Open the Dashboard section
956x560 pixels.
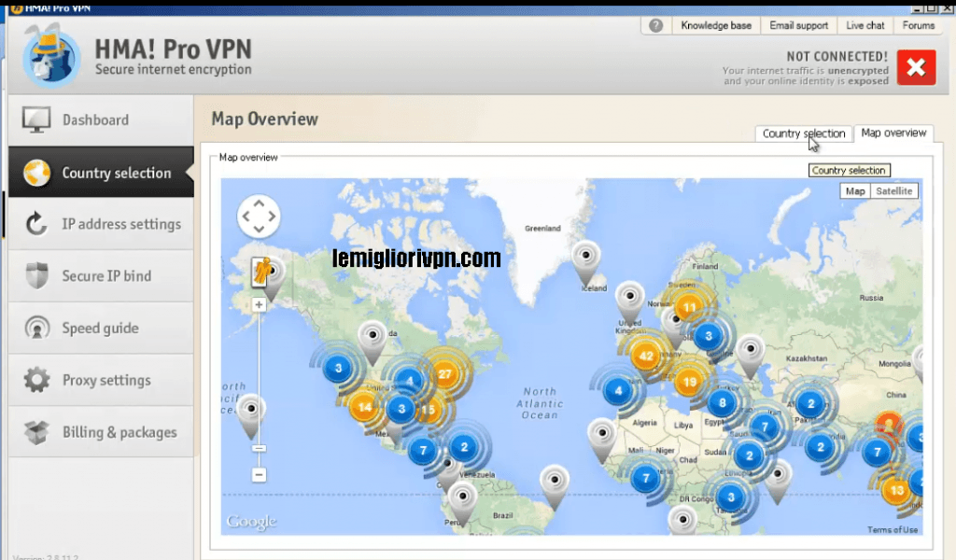click(x=101, y=119)
